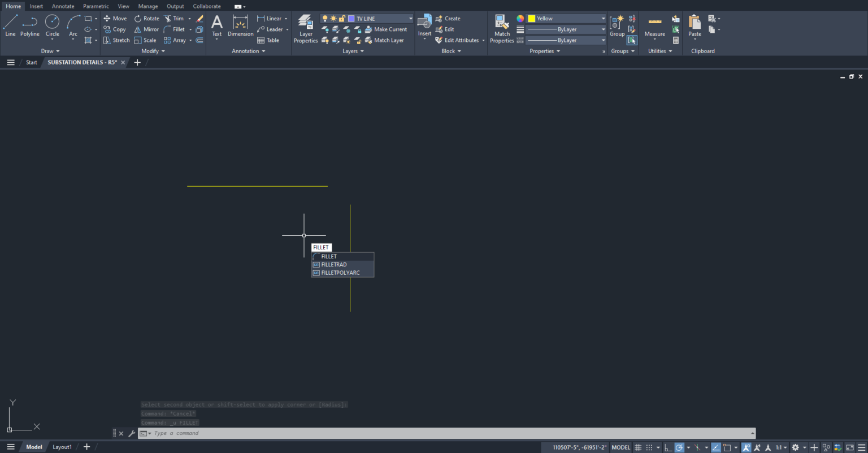Click the Paste tool in Clipboard panel
This screenshot has height=453, width=868.
[x=694, y=25]
